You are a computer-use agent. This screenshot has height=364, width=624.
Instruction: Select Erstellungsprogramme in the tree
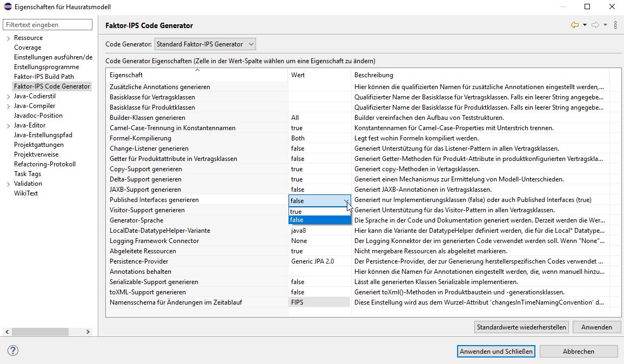tap(46, 67)
